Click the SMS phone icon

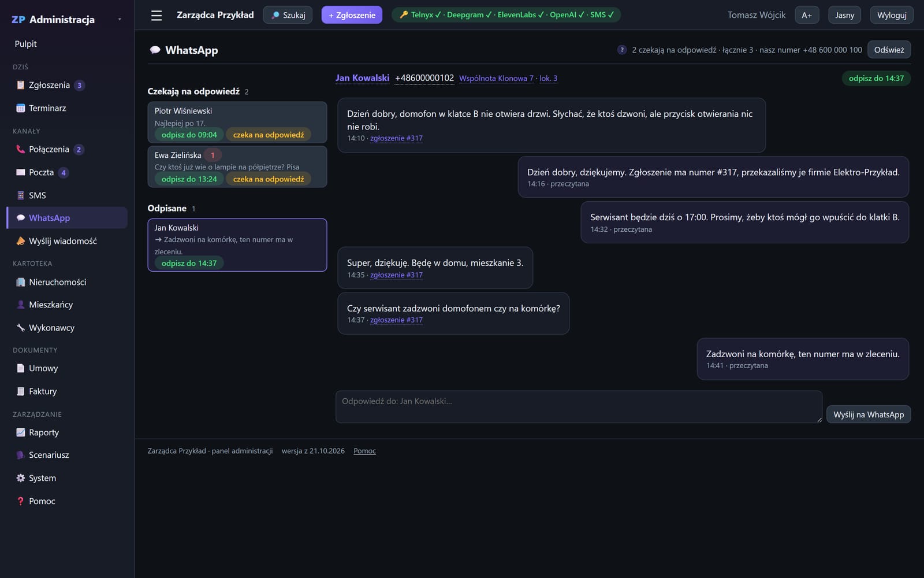[x=21, y=195]
